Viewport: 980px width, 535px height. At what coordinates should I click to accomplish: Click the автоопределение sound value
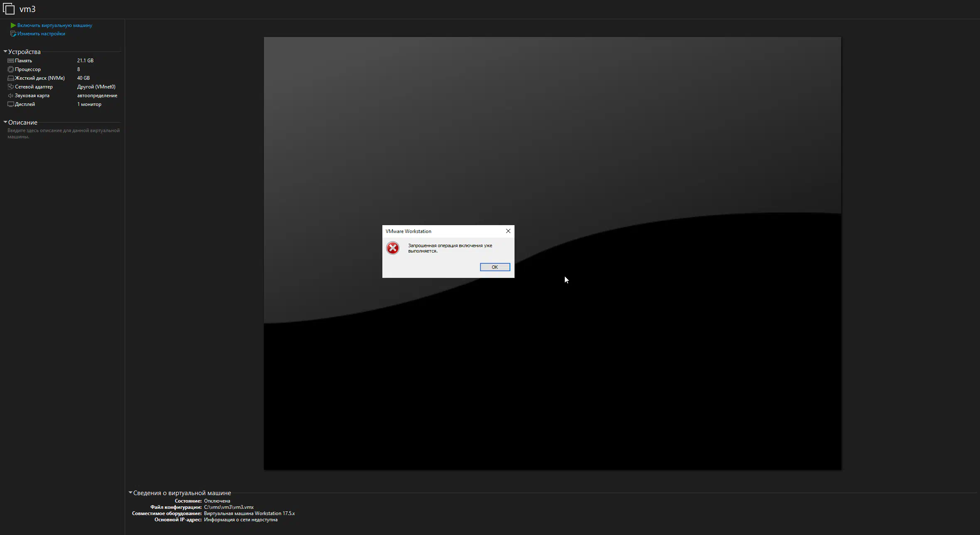coord(97,96)
